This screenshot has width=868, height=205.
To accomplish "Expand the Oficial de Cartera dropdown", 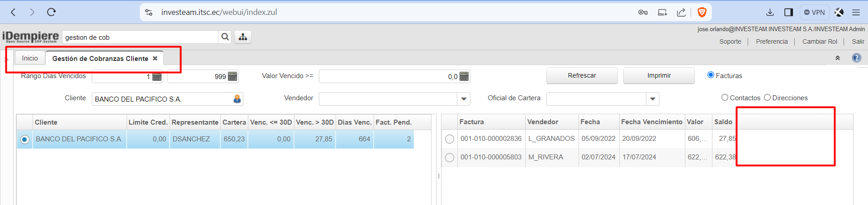I will (x=652, y=99).
